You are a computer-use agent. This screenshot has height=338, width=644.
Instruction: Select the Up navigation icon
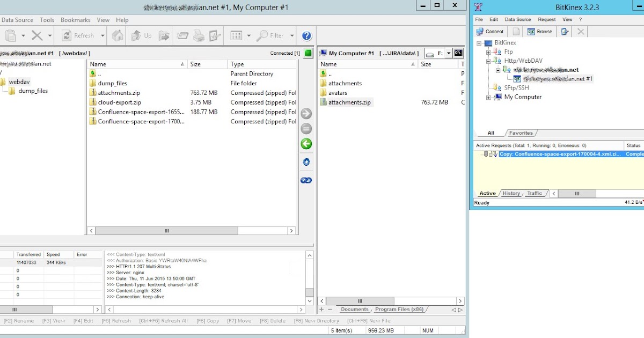coord(138,35)
